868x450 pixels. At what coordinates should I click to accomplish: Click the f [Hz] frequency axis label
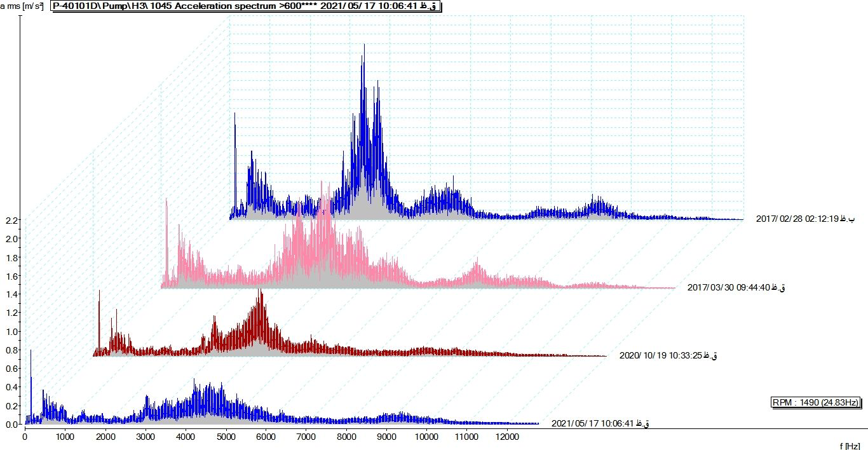click(x=850, y=446)
